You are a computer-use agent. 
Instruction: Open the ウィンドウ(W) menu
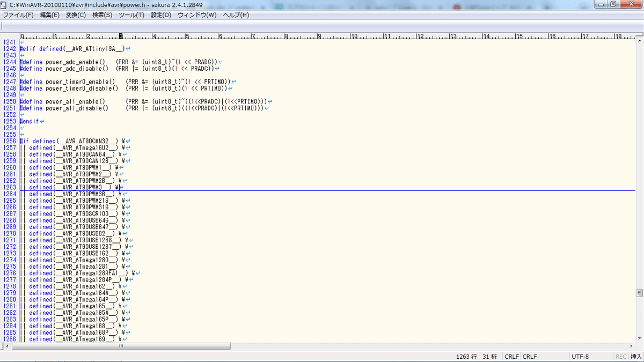[x=197, y=15]
